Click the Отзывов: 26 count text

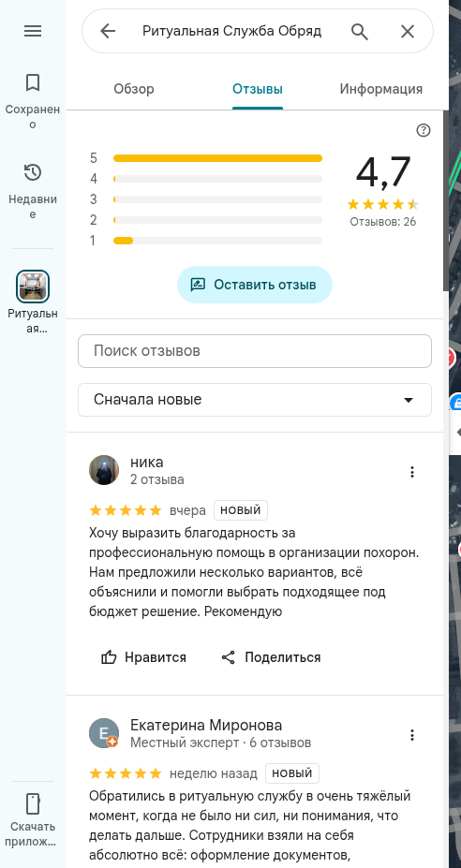[x=383, y=222]
